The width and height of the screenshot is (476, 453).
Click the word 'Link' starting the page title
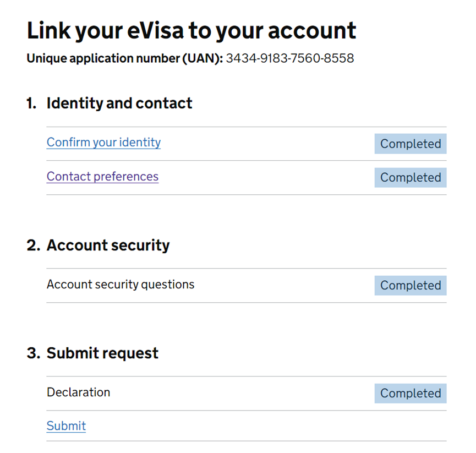point(47,31)
